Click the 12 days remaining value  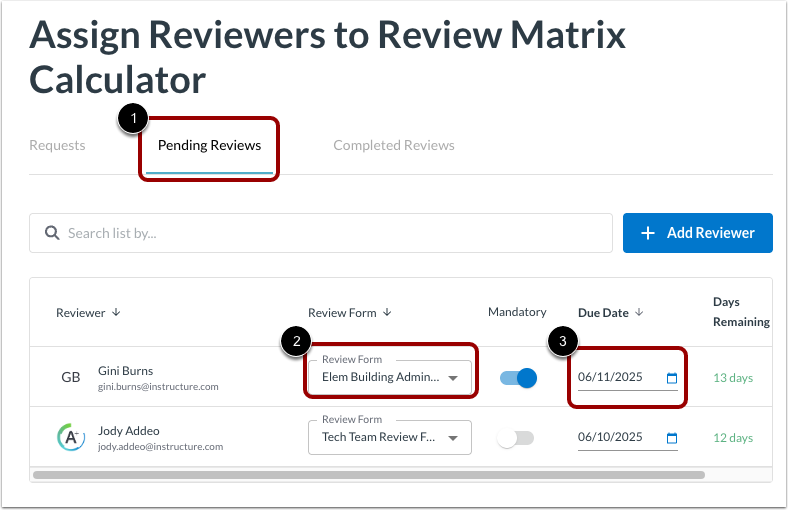[x=733, y=438]
